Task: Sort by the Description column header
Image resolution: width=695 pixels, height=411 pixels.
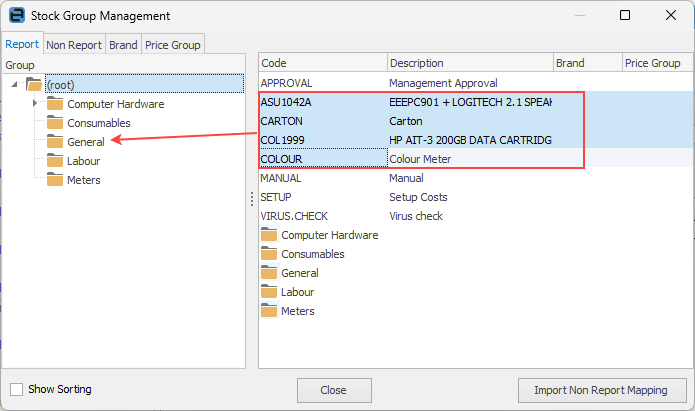Action: 469,63
